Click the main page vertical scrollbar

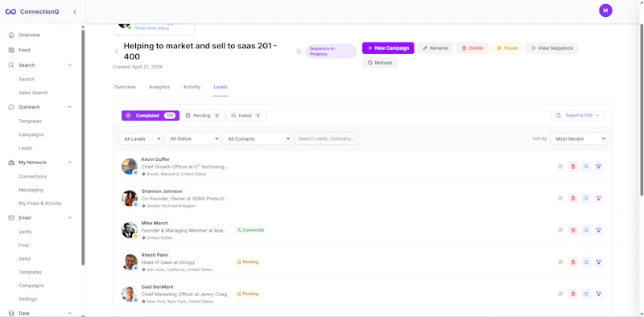pyautogui.click(x=642, y=109)
